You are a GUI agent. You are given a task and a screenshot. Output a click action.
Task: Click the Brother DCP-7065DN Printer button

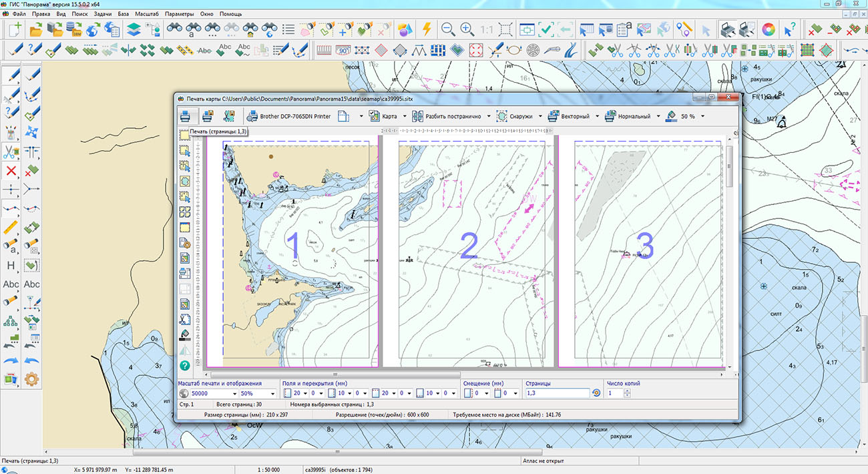288,116
